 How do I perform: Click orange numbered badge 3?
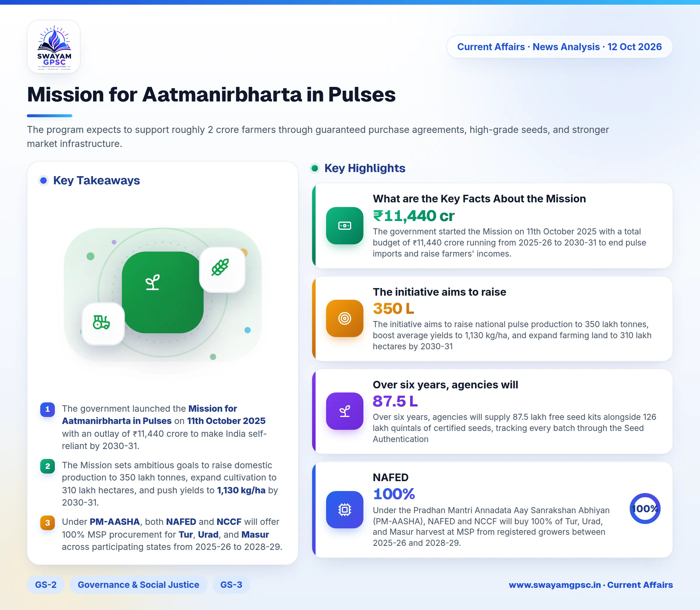click(x=47, y=523)
